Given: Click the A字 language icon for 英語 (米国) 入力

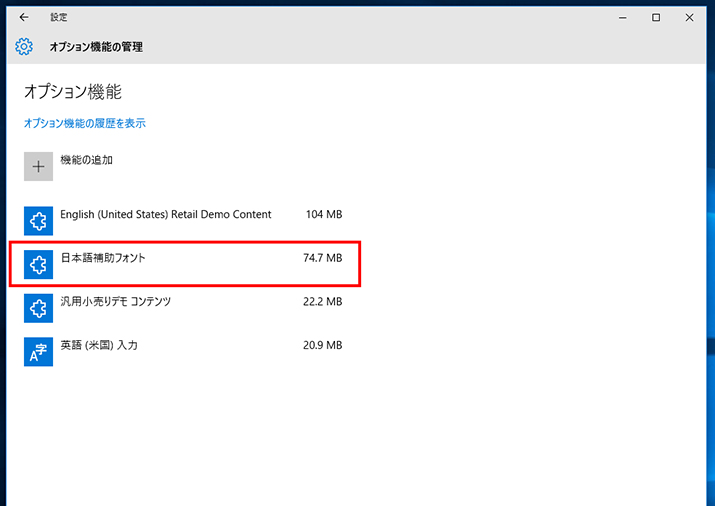Looking at the screenshot, I should point(38,352).
